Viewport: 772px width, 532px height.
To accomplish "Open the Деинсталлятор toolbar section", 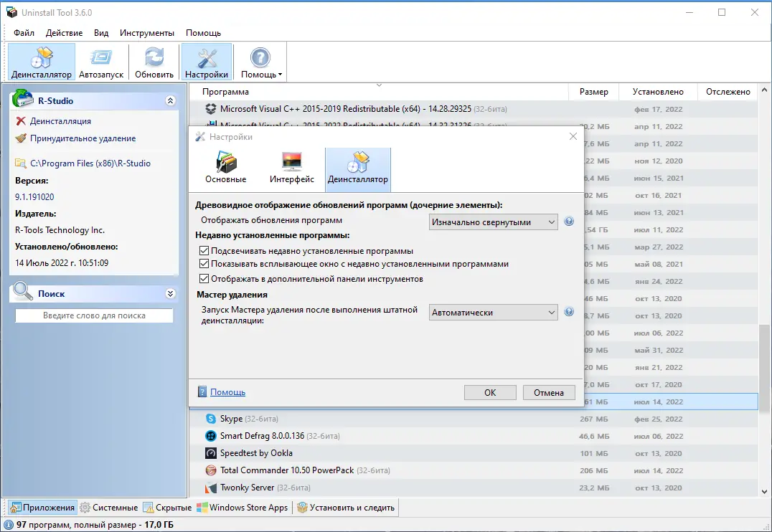I will pyautogui.click(x=42, y=62).
